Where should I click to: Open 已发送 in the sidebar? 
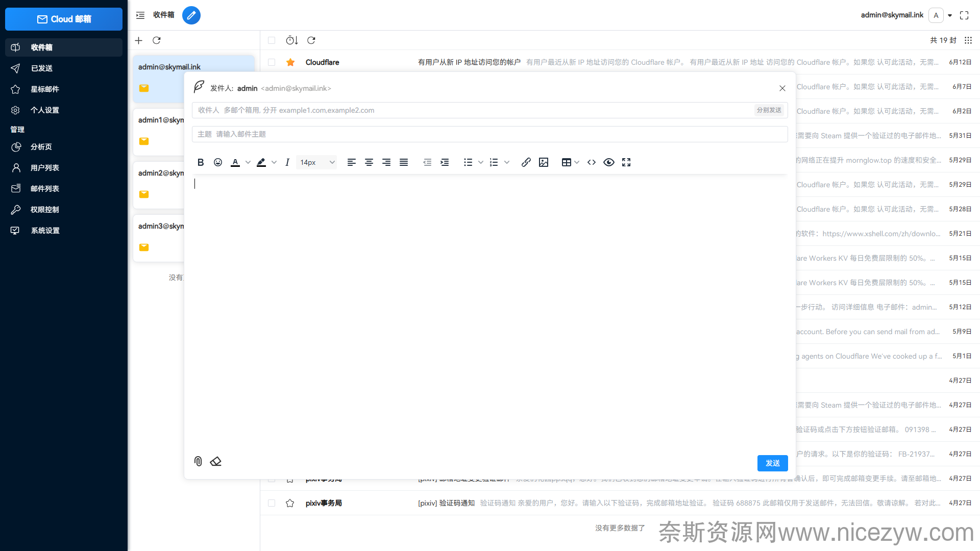42,68
